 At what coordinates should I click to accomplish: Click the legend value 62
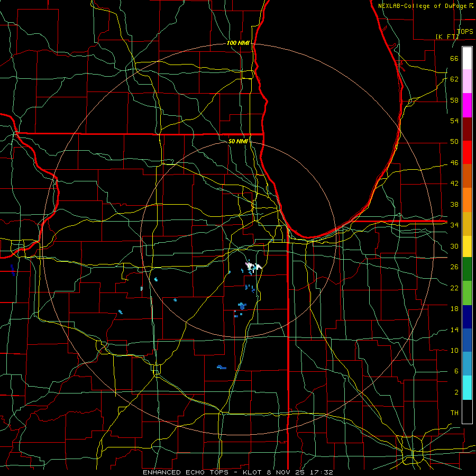coord(454,79)
